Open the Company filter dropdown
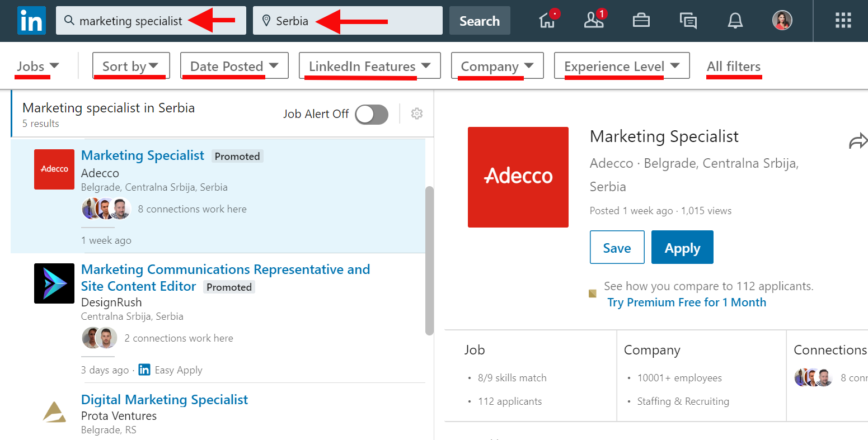This screenshot has width=868, height=440. pos(498,66)
